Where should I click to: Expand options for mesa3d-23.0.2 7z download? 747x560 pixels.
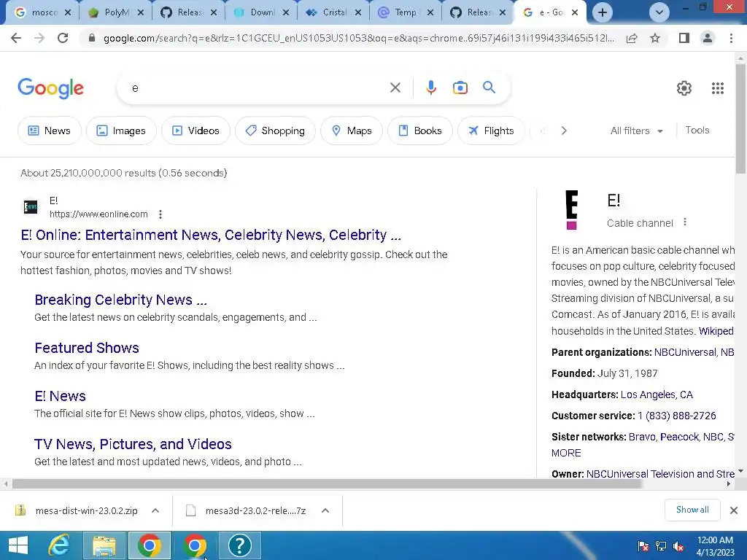tap(325, 510)
